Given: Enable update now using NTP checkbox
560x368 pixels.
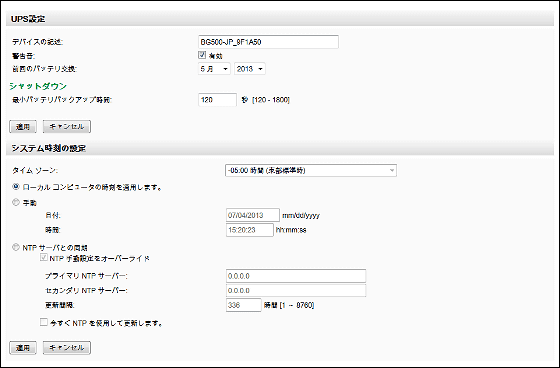Looking at the screenshot, I should (x=44, y=322).
